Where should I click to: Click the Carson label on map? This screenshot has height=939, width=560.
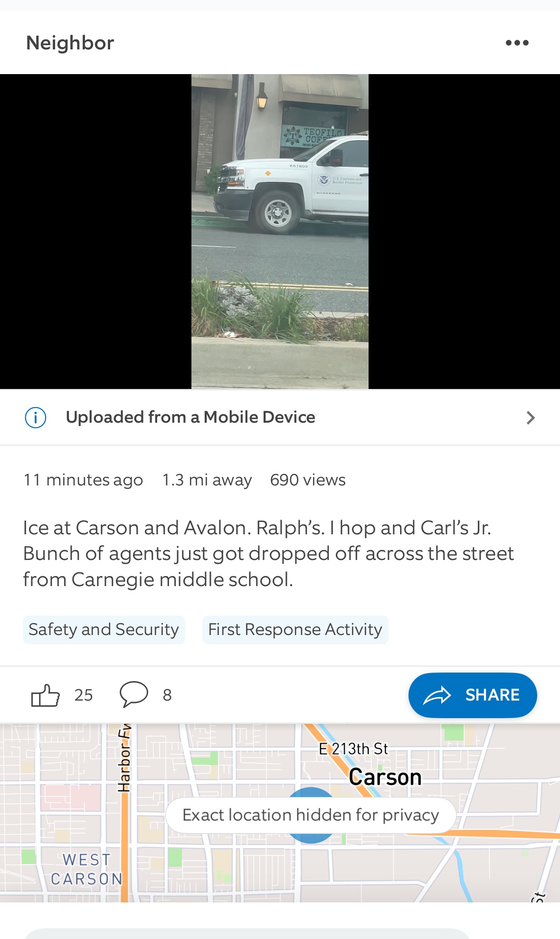[x=385, y=778]
